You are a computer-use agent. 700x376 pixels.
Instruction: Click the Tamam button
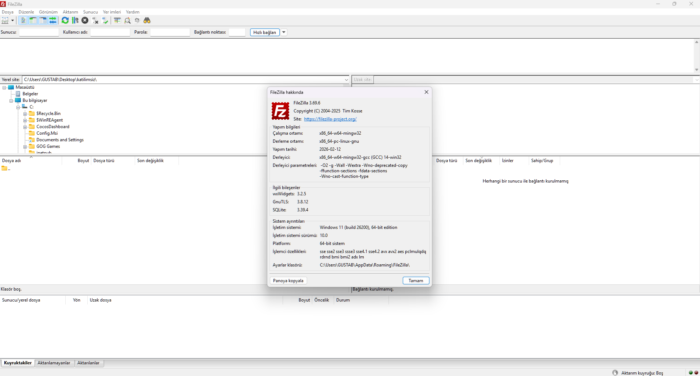pyautogui.click(x=416, y=280)
